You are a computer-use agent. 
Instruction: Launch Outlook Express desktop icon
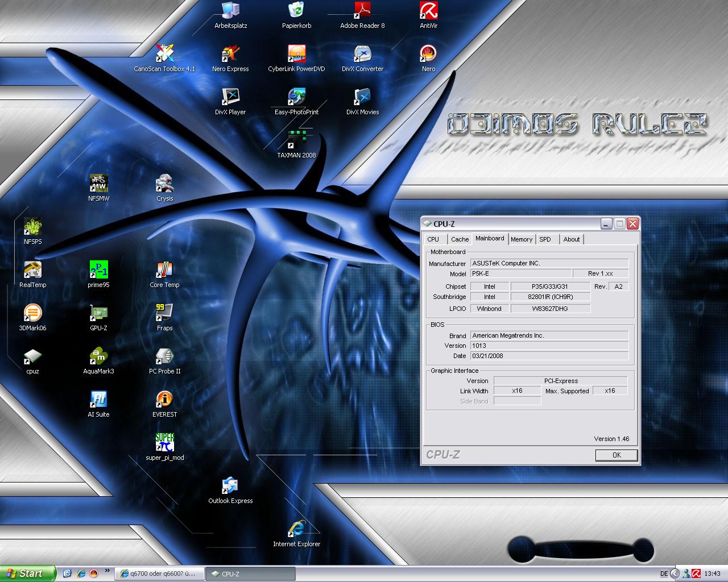point(230,490)
